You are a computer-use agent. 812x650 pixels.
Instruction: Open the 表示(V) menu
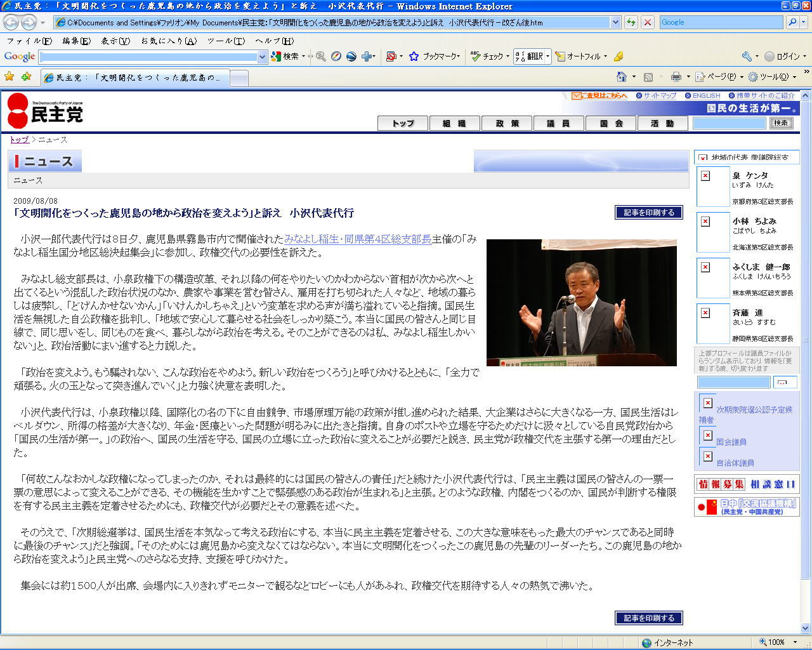click(115, 41)
